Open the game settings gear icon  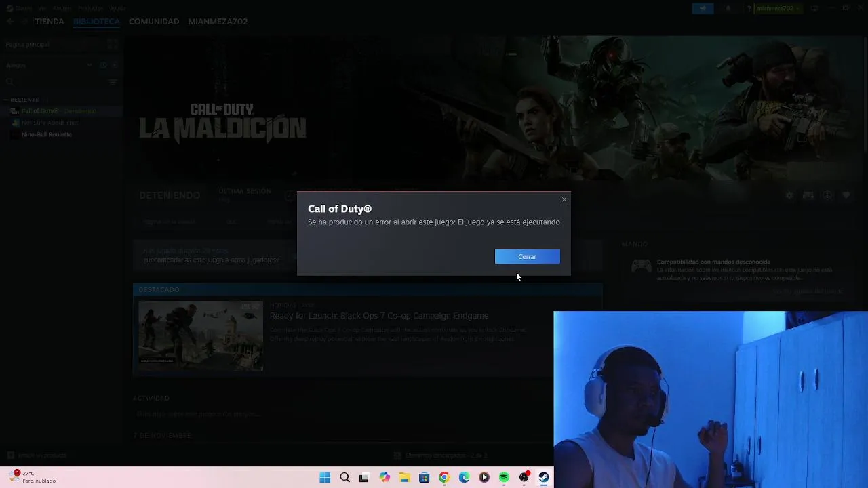pyautogui.click(x=789, y=195)
